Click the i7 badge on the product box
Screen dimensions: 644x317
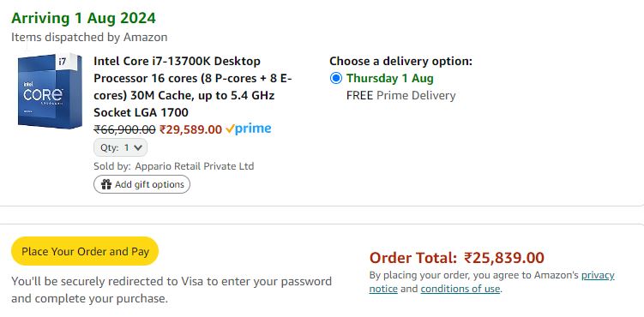pos(63,62)
